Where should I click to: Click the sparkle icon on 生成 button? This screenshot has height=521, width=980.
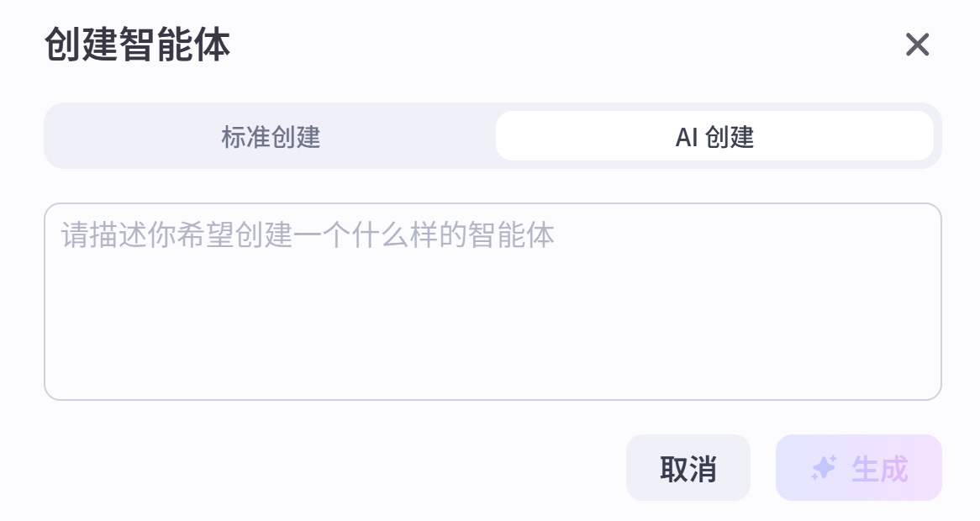click(x=824, y=468)
